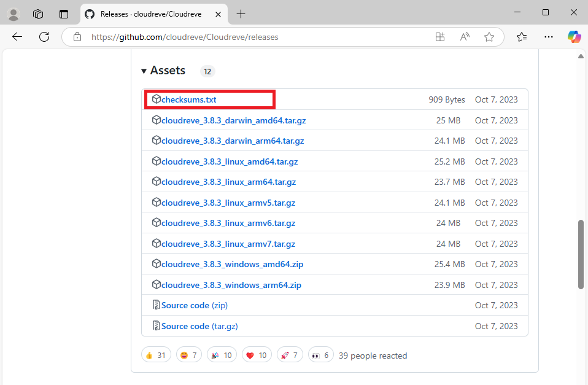This screenshot has height=385, width=588.
Task: React with eyes emoji (6)
Action: (x=320, y=355)
